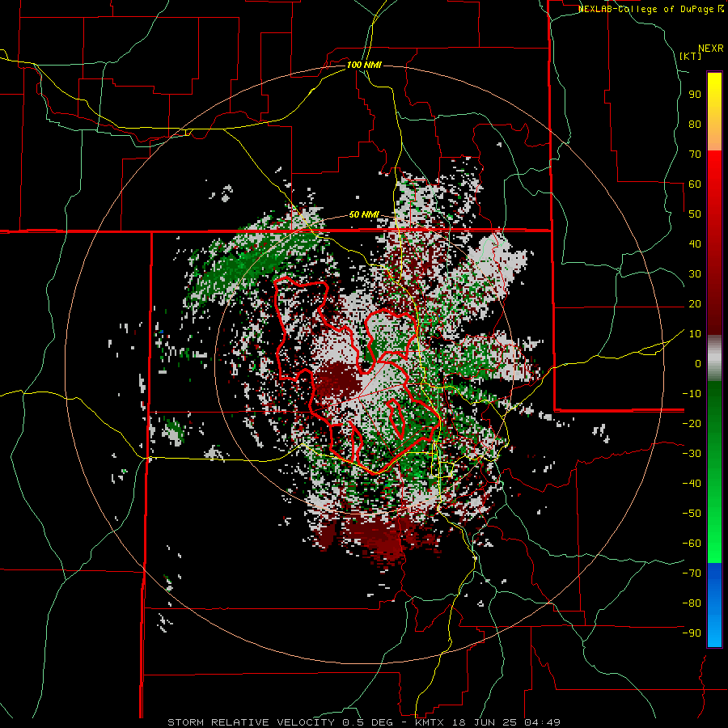Click the 50 value on velocity scale
Viewport: 728px width, 728px height.
pyautogui.click(x=695, y=214)
